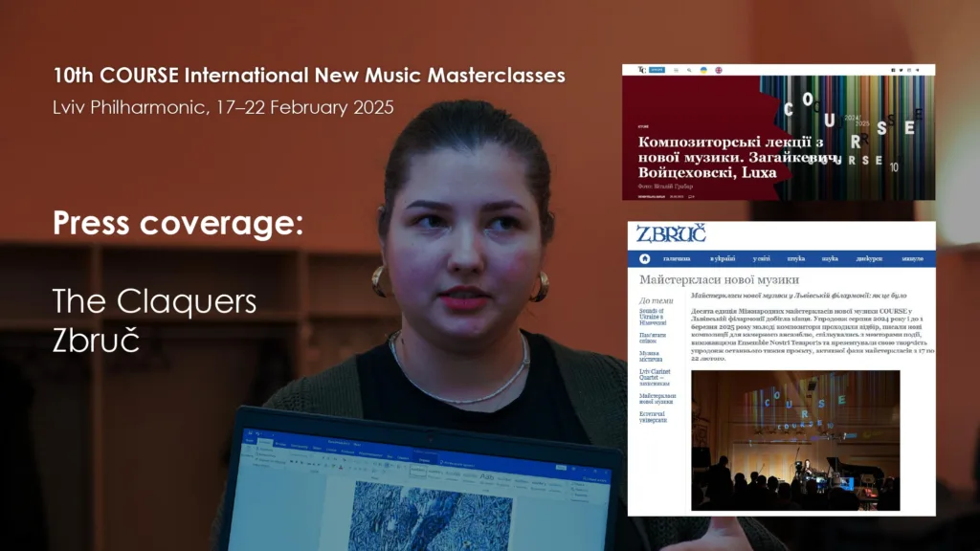Open the sidebar link below 'Sounds of Ukraine'

click(x=653, y=338)
